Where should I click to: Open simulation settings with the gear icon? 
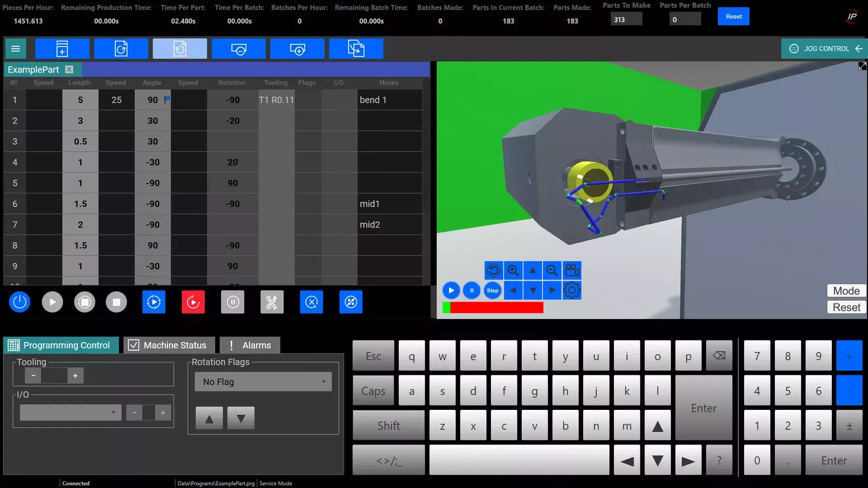coord(572,290)
